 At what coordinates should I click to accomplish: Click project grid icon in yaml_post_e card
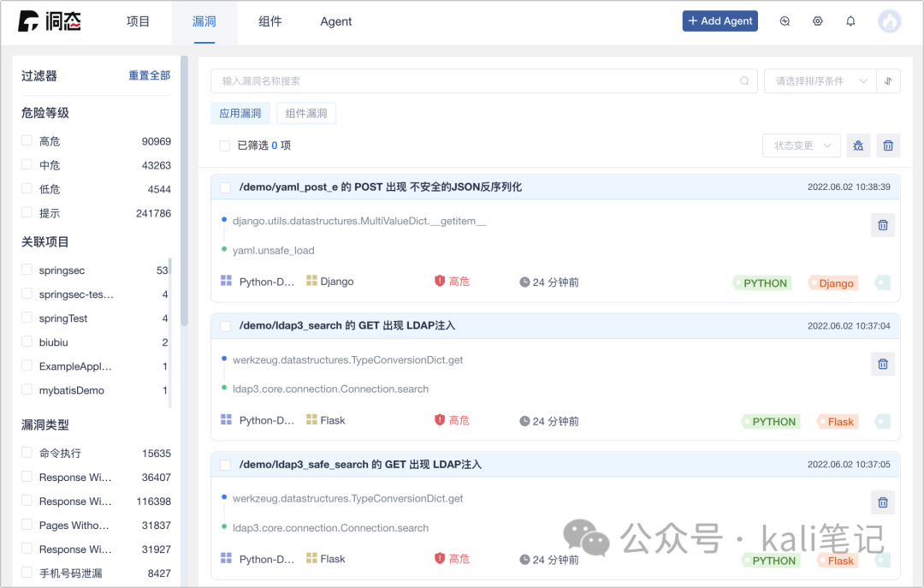click(226, 280)
